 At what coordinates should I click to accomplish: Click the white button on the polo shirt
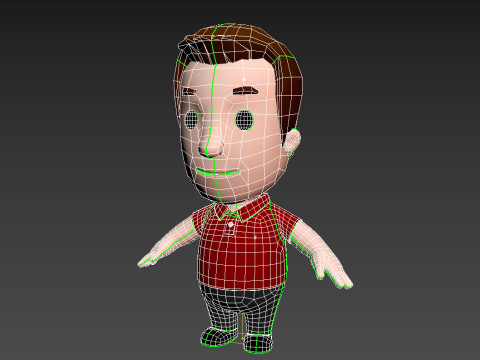click(x=231, y=225)
